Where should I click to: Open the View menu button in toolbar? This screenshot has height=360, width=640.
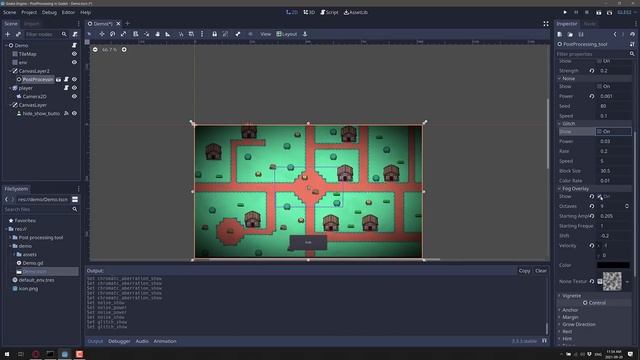tap(266, 34)
